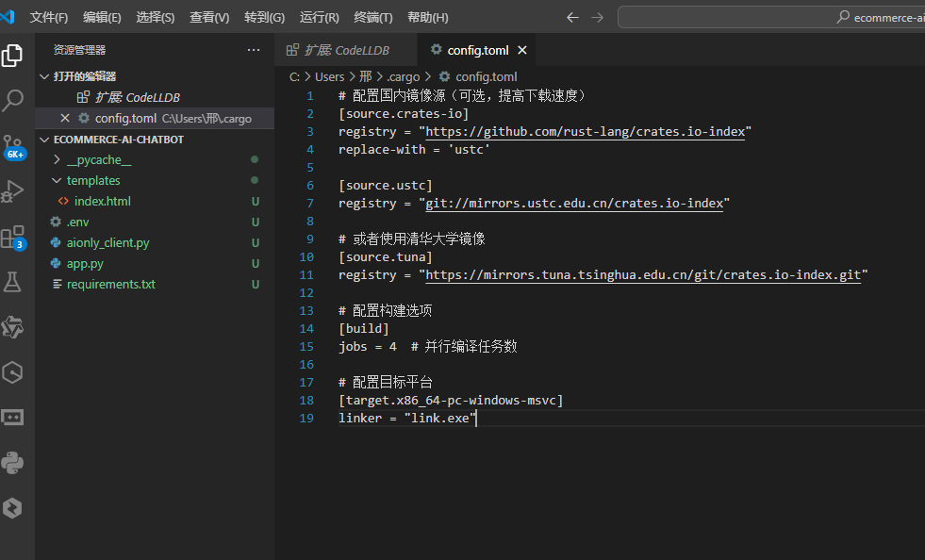Click the linker = "link.exe" line
The width and height of the screenshot is (925, 560).
pos(407,418)
